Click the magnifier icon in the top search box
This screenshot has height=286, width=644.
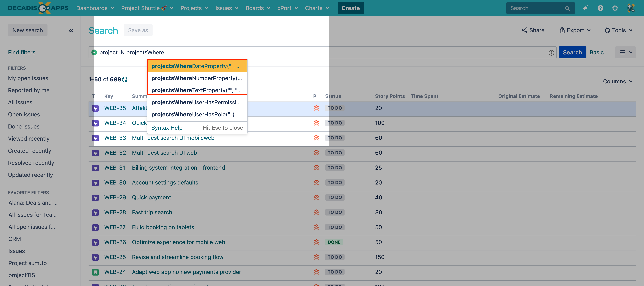(x=567, y=8)
